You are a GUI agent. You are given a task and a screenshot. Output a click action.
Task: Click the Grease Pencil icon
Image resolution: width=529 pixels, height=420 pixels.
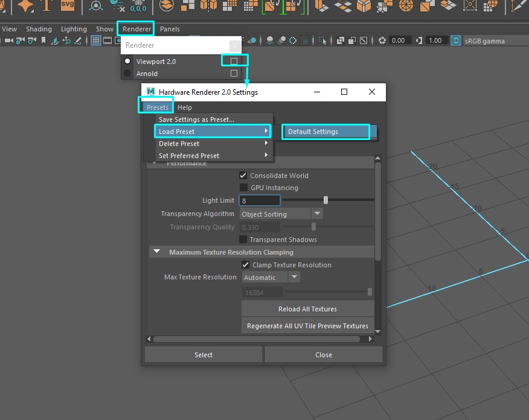tap(78, 41)
